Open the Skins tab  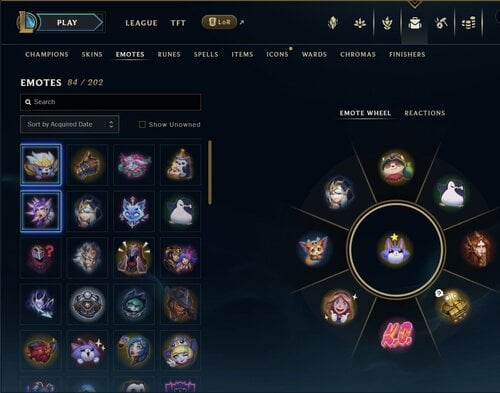tap(92, 54)
